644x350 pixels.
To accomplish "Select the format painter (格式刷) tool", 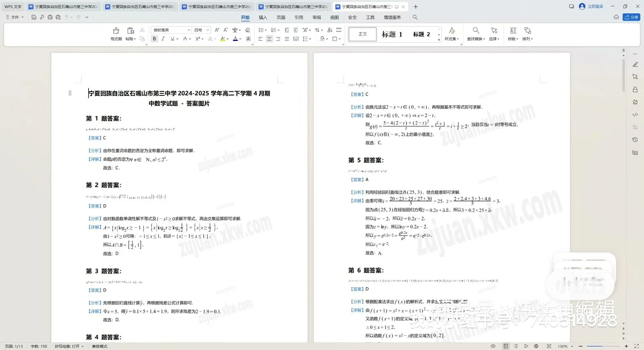I will click(116, 34).
